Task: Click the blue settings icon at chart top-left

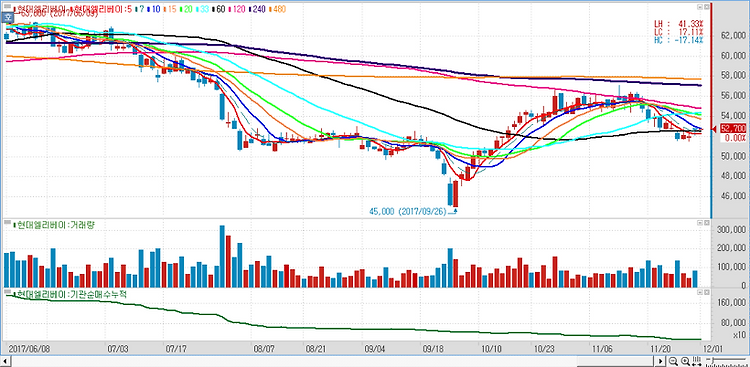Action: click(8, 17)
